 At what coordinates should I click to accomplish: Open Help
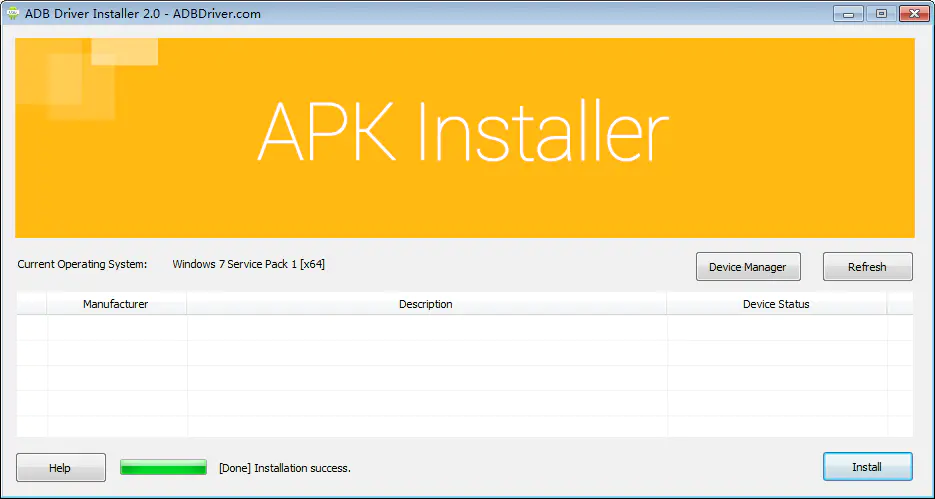pyautogui.click(x=60, y=467)
